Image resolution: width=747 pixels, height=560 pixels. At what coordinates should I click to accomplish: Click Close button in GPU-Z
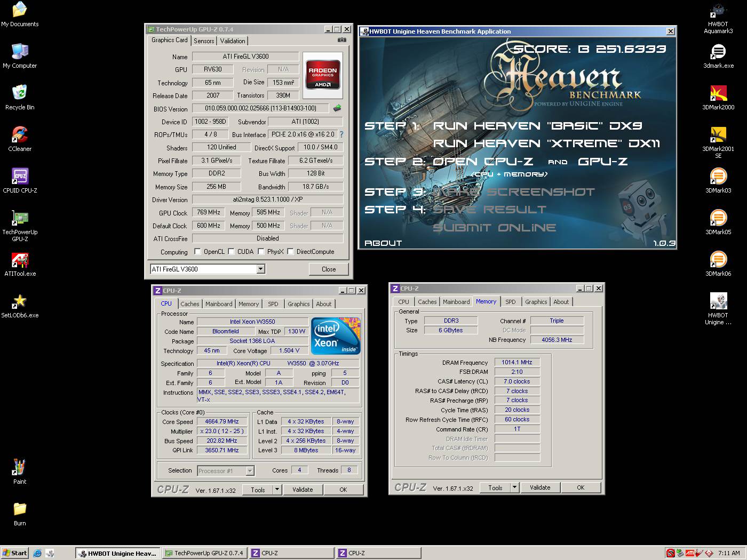[329, 269]
